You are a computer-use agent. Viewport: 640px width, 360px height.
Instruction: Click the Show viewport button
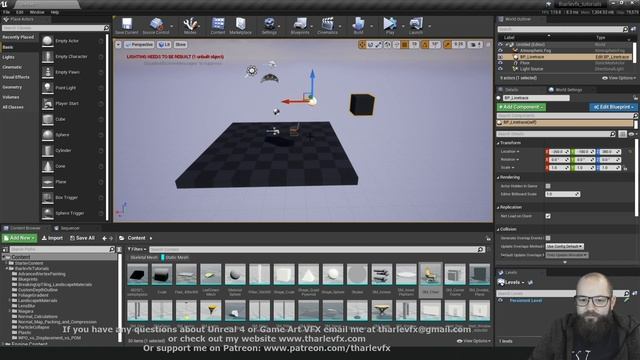tap(180, 44)
